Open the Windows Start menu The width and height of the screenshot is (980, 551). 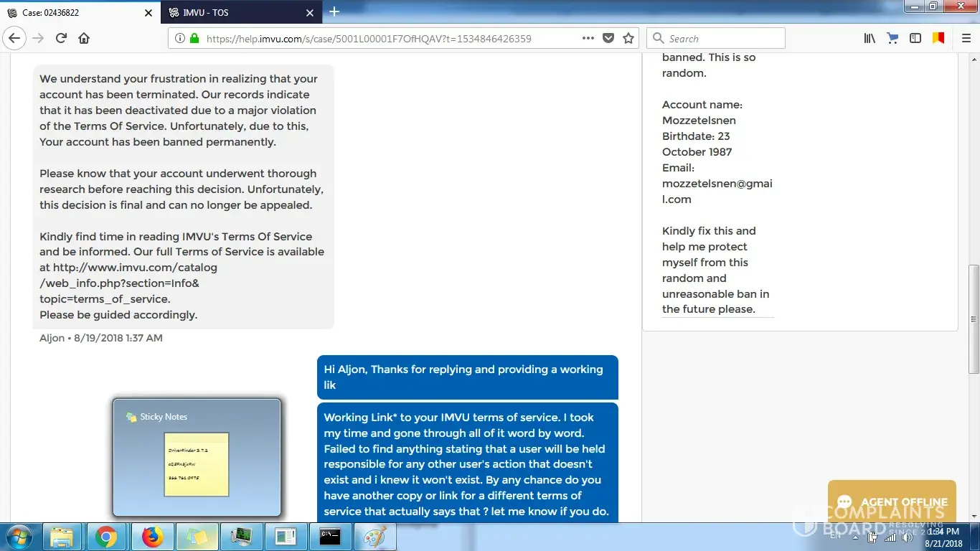click(19, 537)
